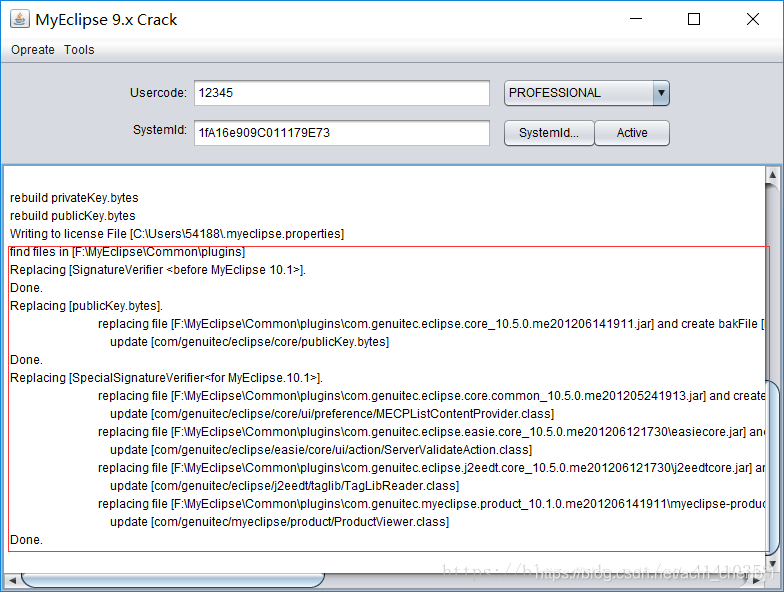This screenshot has width=784, height=592.
Task: Click the last 'Done.' log line
Action: point(26,540)
